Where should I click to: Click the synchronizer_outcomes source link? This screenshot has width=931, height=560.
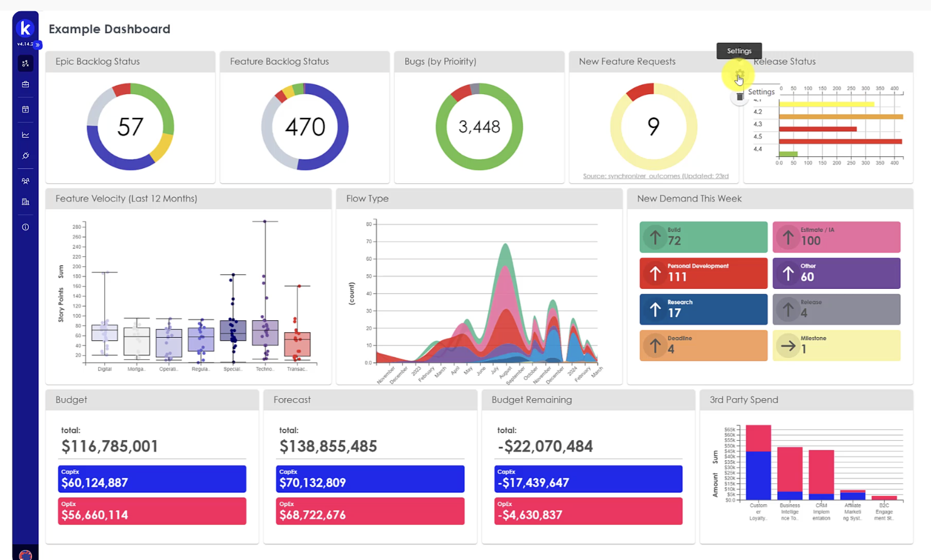[655, 176]
